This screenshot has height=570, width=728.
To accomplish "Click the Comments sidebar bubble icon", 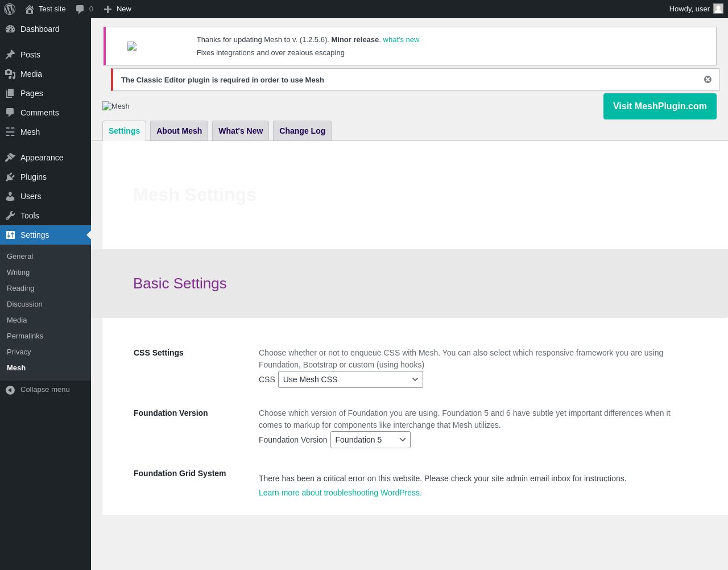I will click(x=10, y=113).
